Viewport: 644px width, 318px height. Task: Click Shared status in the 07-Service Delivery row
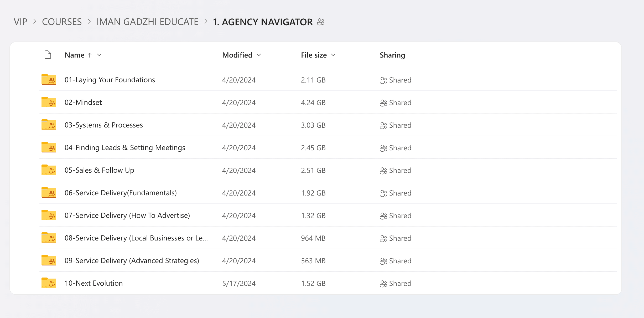396,216
